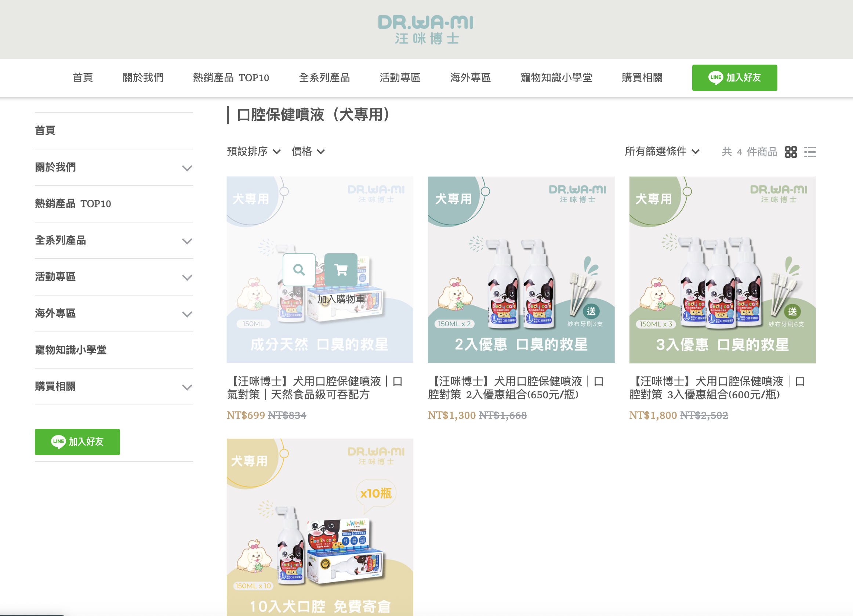Open the 價格 filter dropdown

point(308,152)
